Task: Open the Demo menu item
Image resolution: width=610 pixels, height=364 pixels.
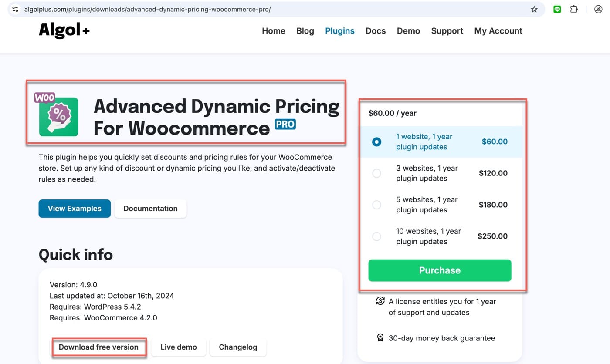Action: [x=408, y=31]
